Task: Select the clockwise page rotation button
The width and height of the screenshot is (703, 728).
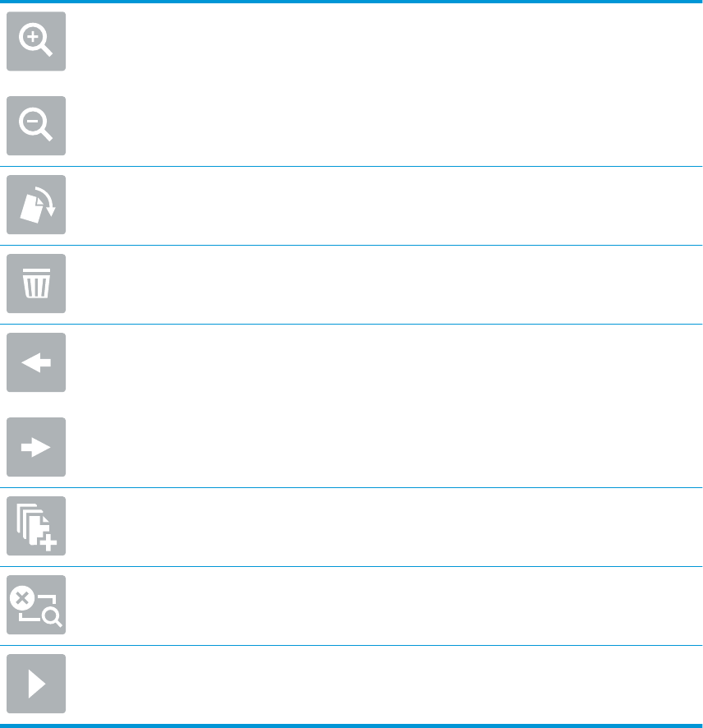Action: pyautogui.click(x=36, y=205)
